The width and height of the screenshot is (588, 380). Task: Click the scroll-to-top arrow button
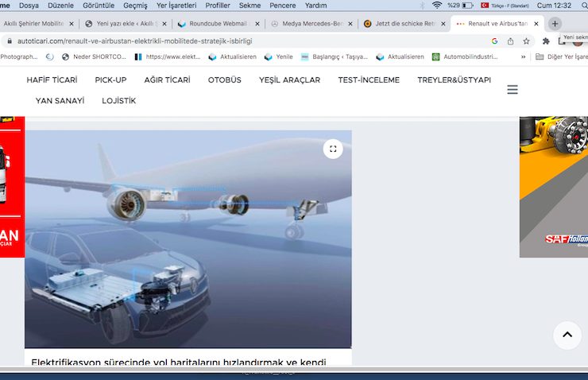pyautogui.click(x=567, y=335)
